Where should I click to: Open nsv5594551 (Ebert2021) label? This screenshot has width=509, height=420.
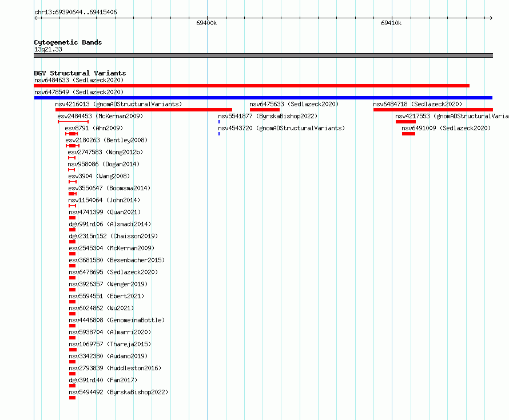[106, 296]
